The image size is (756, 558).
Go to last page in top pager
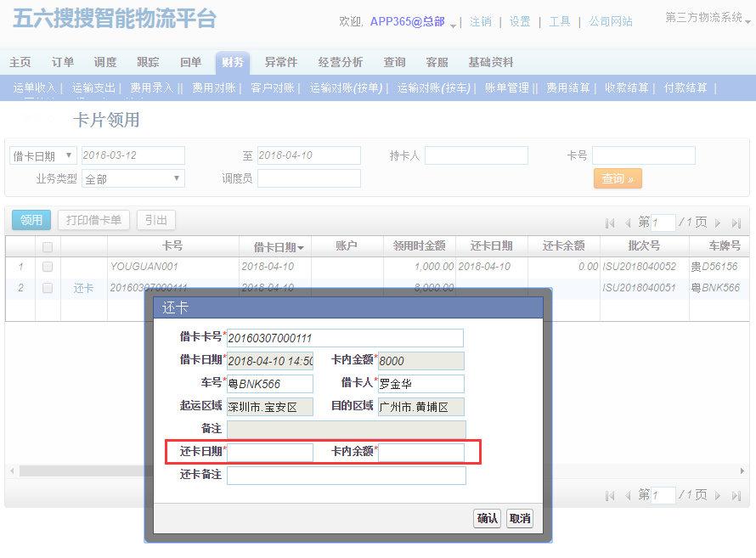[x=736, y=223]
